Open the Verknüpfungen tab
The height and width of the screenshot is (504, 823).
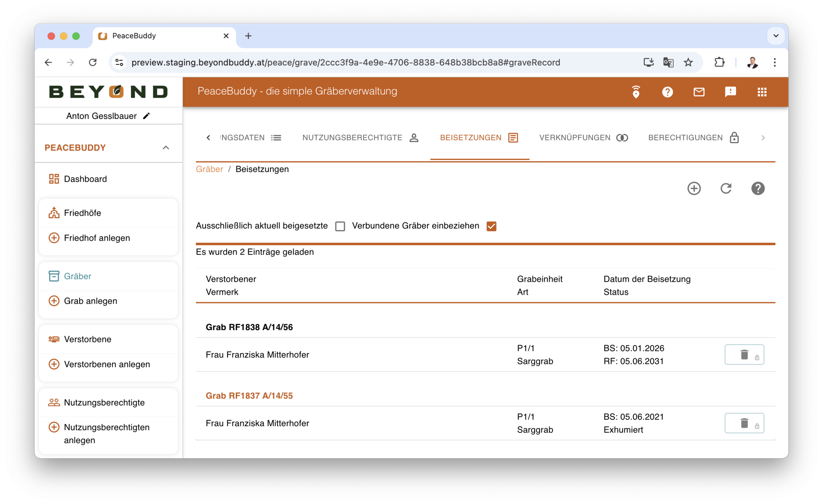[583, 138]
